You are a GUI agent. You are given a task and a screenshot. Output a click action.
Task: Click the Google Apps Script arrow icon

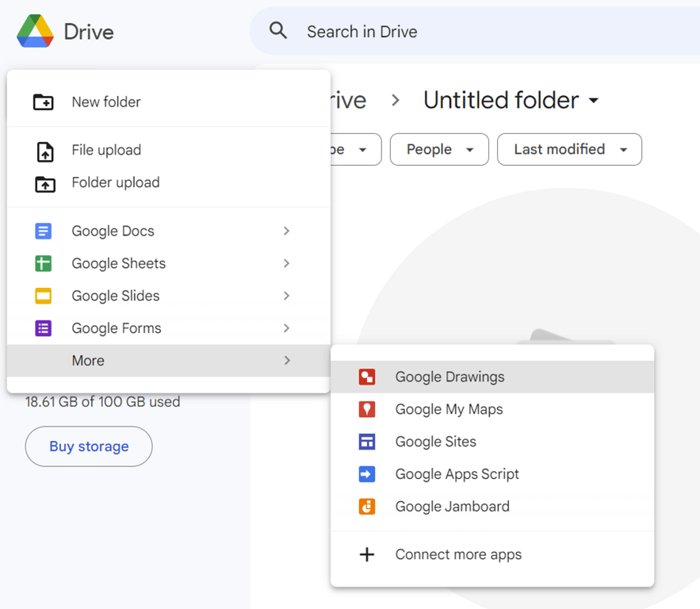(367, 474)
